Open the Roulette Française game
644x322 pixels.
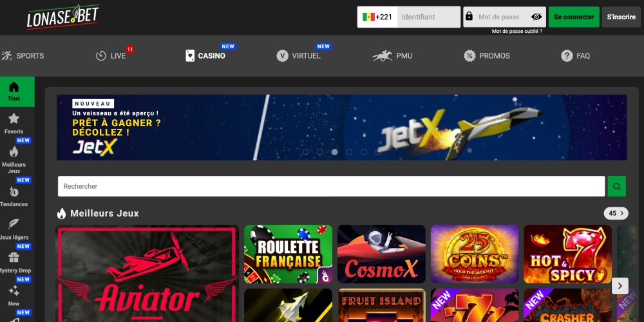click(289, 254)
